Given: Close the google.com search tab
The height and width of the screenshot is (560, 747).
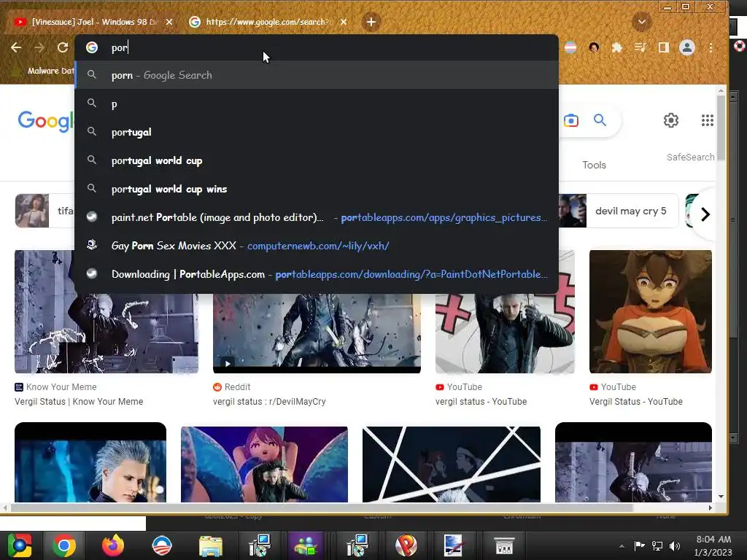Looking at the screenshot, I should tap(344, 22).
